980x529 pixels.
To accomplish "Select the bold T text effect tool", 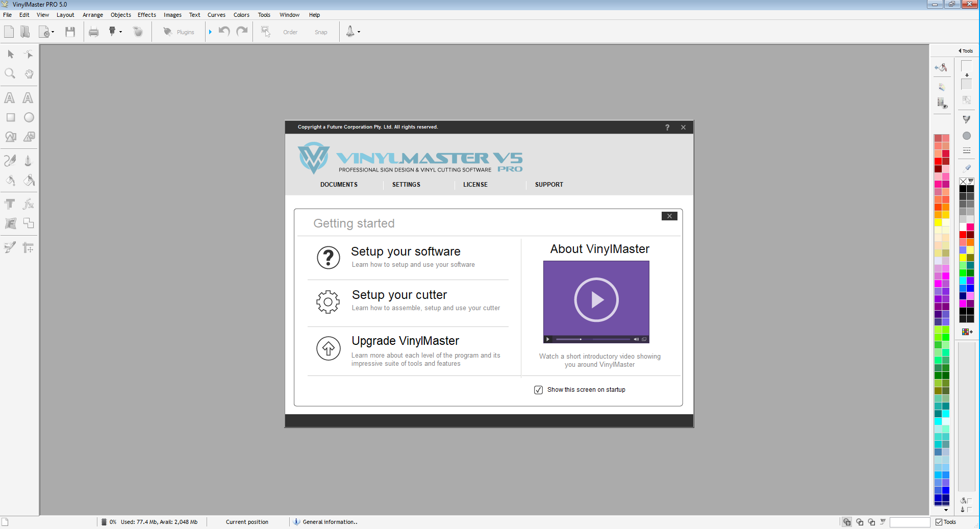I will 10,204.
